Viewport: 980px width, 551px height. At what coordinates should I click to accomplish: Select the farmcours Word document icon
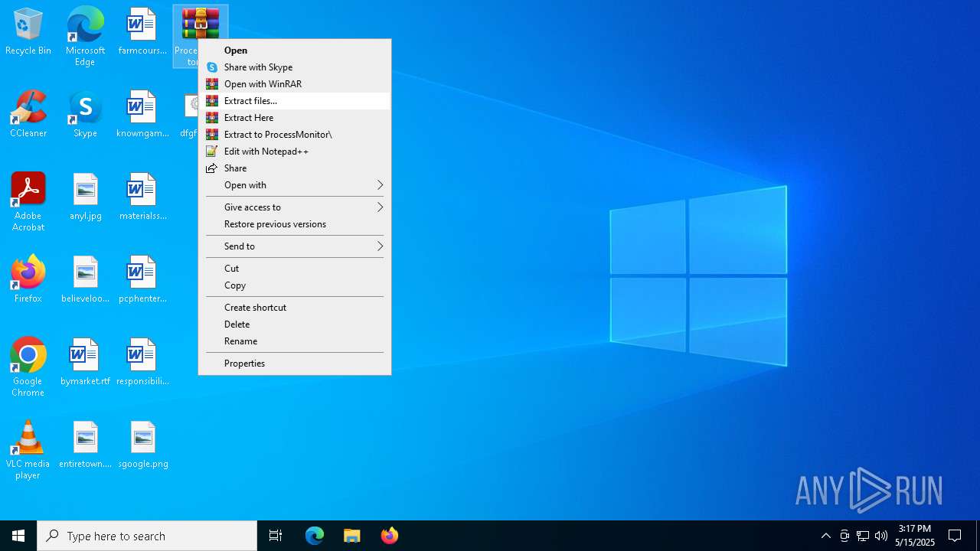click(142, 32)
